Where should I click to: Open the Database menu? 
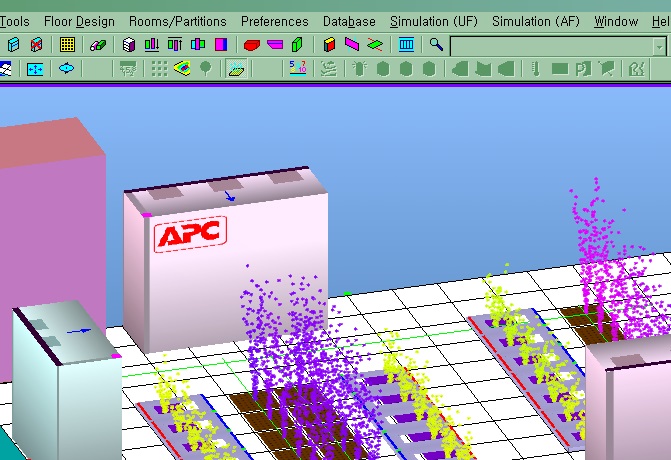(349, 21)
